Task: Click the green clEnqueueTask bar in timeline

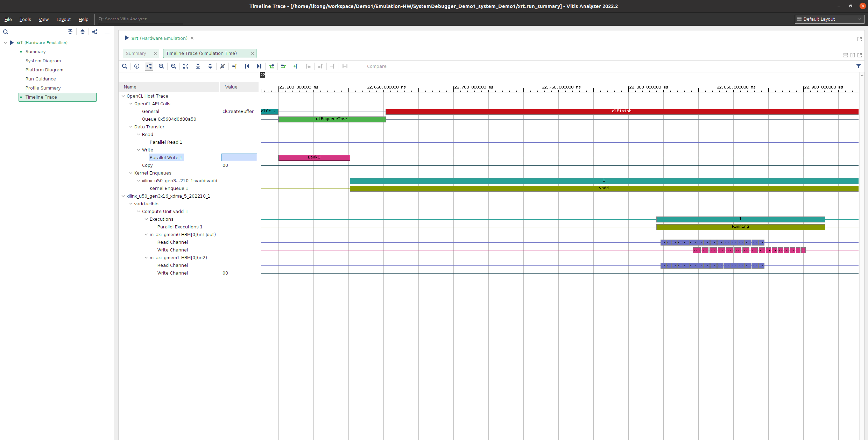Action: [x=332, y=119]
